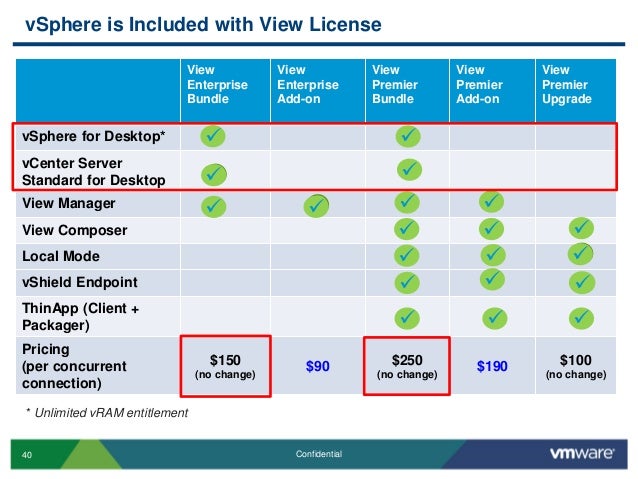Select the View Enterprise Add-on column header
Image resolution: width=638 pixels, height=479 pixels.
[x=318, y=90]
